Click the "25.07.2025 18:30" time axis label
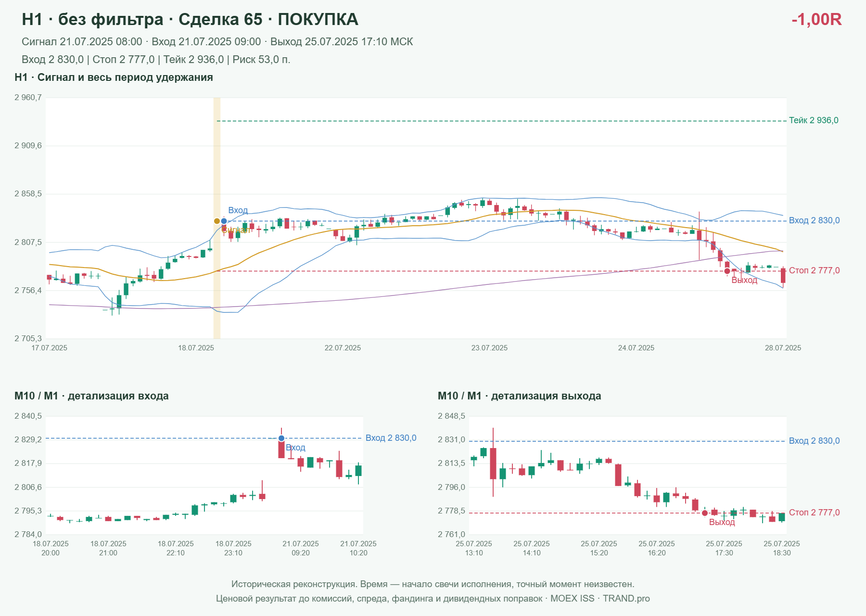The image size is (866, 616). pyautogui.click(x=782, y=548)
